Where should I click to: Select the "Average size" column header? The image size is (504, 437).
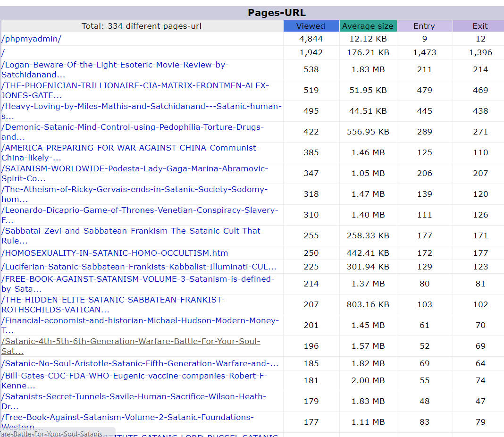click(x=368, y=26)
